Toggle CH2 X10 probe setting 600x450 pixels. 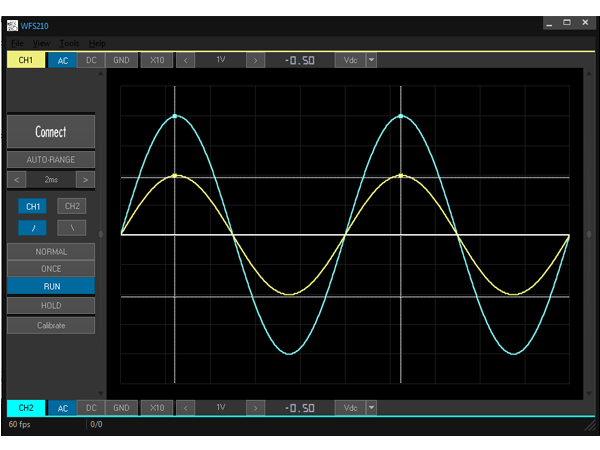157,408
